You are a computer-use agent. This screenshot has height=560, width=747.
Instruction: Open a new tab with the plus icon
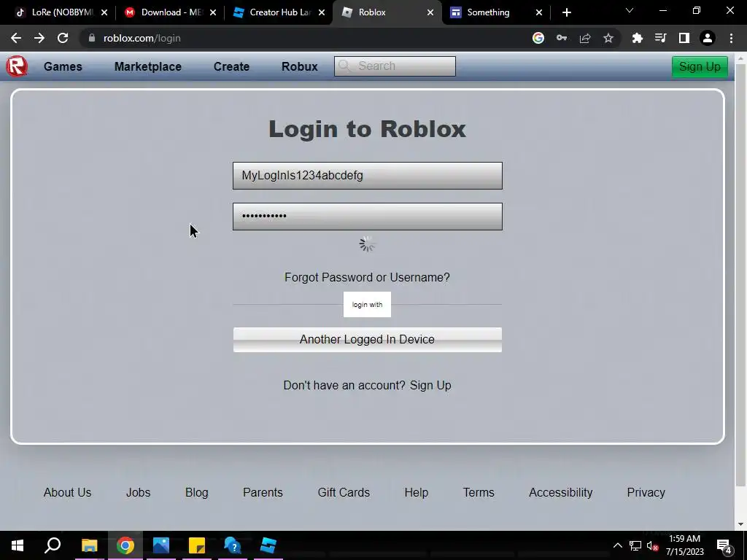tap(566, 12)
